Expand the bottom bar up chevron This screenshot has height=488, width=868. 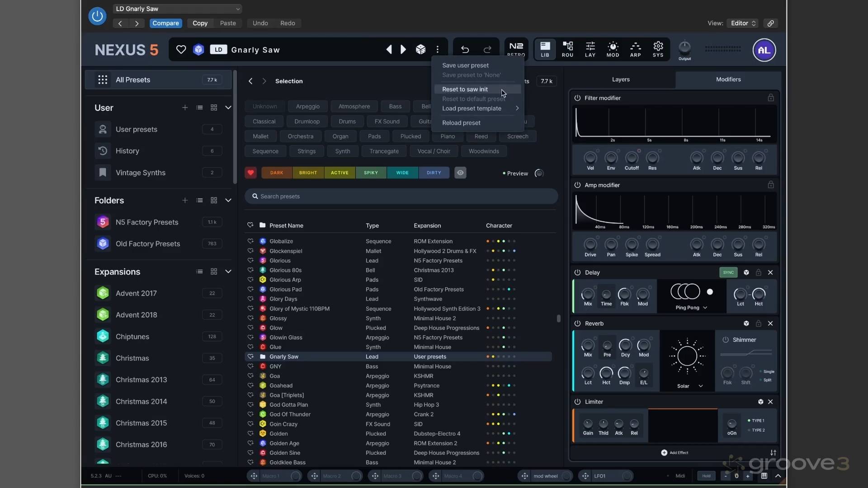778,476
